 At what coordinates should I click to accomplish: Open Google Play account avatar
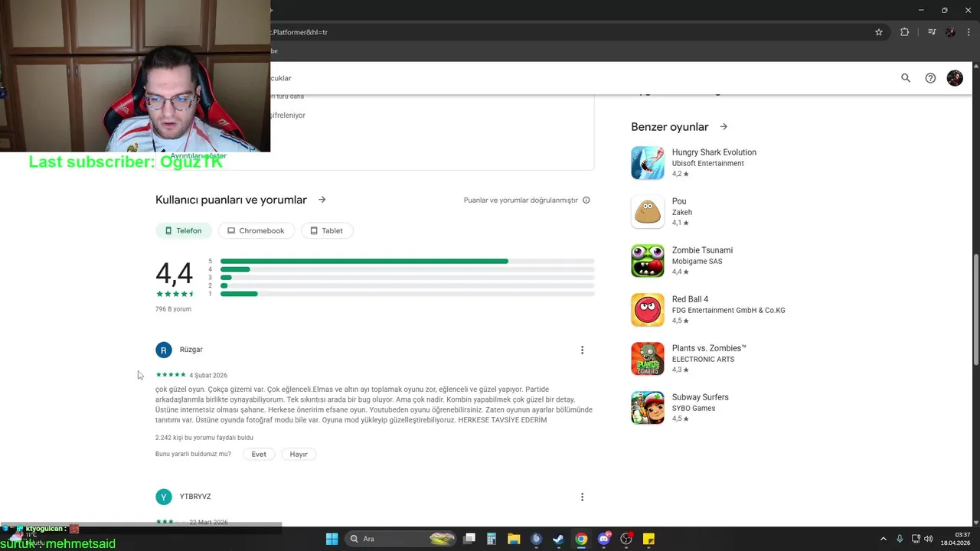pos(955,78)
